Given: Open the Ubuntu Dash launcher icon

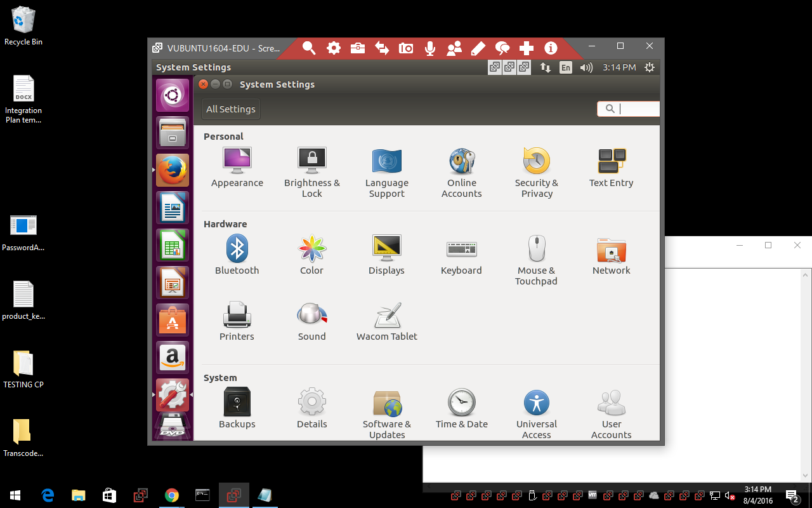Looking at the screenshot, I should click(173, 96).
